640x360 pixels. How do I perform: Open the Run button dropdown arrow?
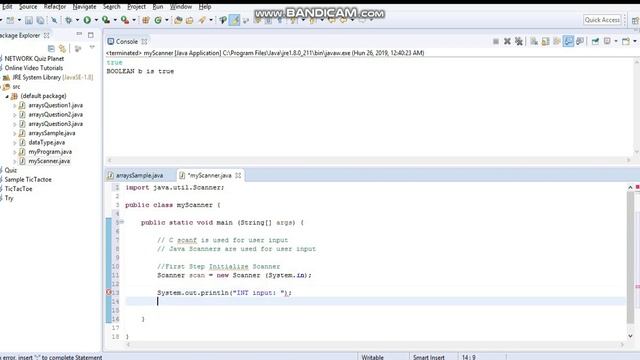[x=96, y=20]
